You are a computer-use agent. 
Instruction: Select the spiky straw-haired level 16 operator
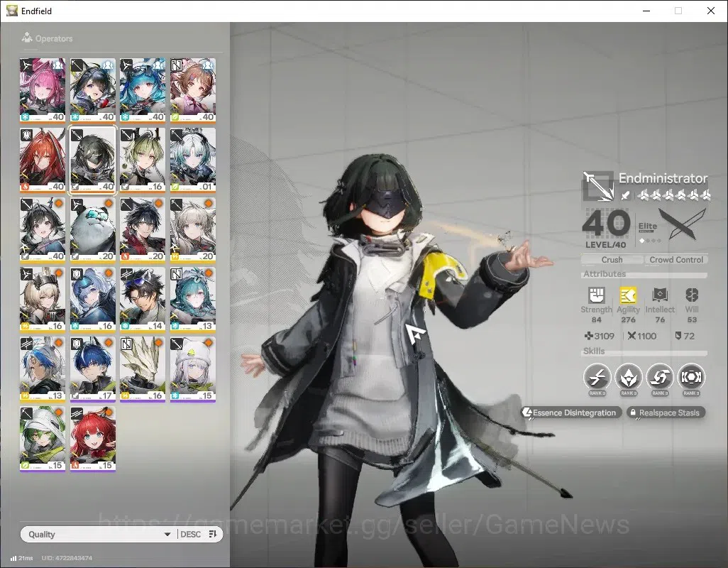pos(143,369)
